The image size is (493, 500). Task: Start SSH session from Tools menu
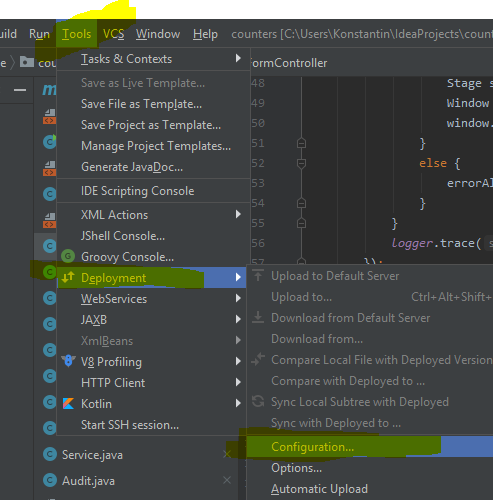pyautogui.click(x=152, y=425)
